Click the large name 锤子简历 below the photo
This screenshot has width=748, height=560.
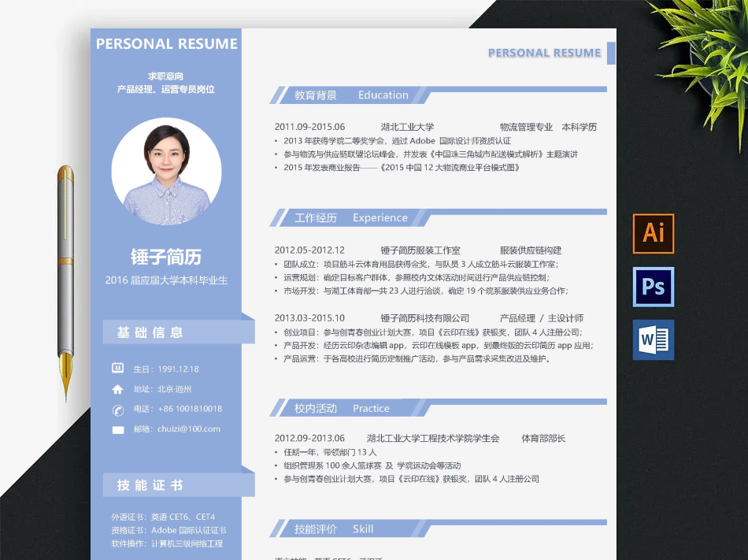click(x=166, y=257)
